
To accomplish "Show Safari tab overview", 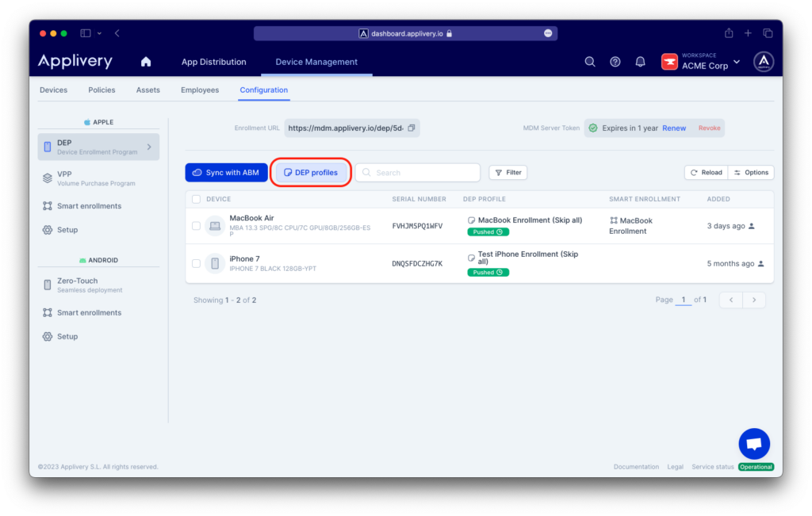I will tap(768, 33).
